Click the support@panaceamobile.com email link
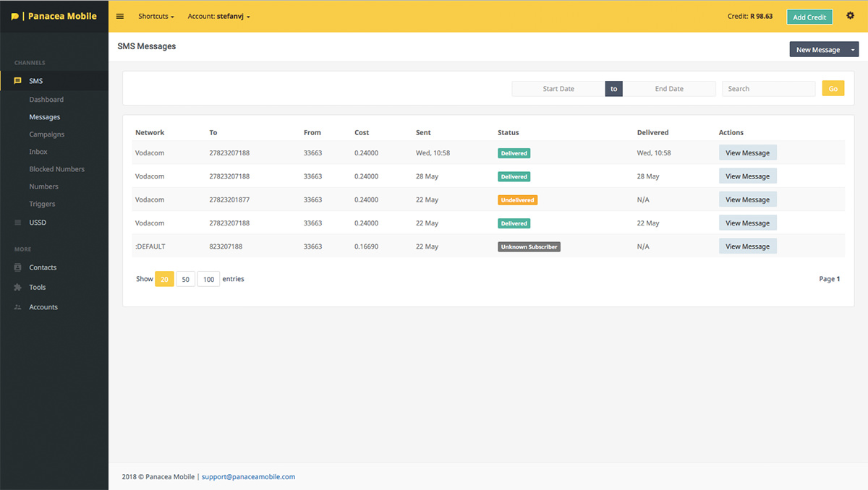This screenshot has height=490, width=868. coord(248,477)
